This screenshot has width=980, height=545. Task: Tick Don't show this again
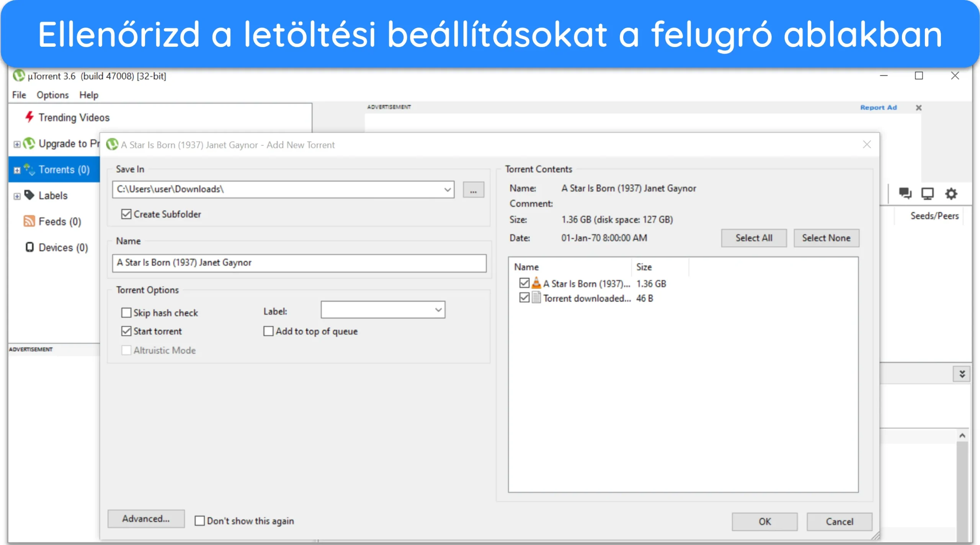(x=199, y=520)
